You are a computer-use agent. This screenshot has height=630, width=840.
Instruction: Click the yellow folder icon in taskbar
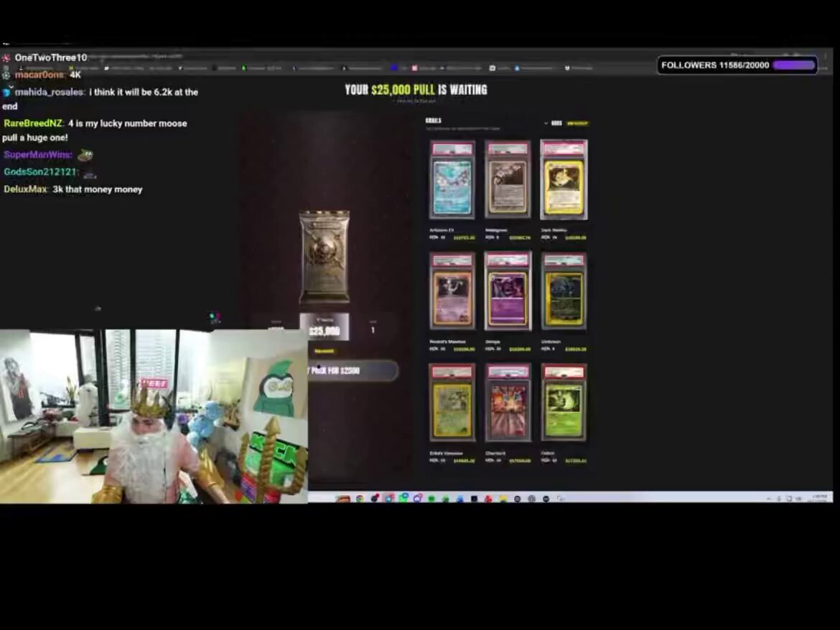tap(503, 498)
